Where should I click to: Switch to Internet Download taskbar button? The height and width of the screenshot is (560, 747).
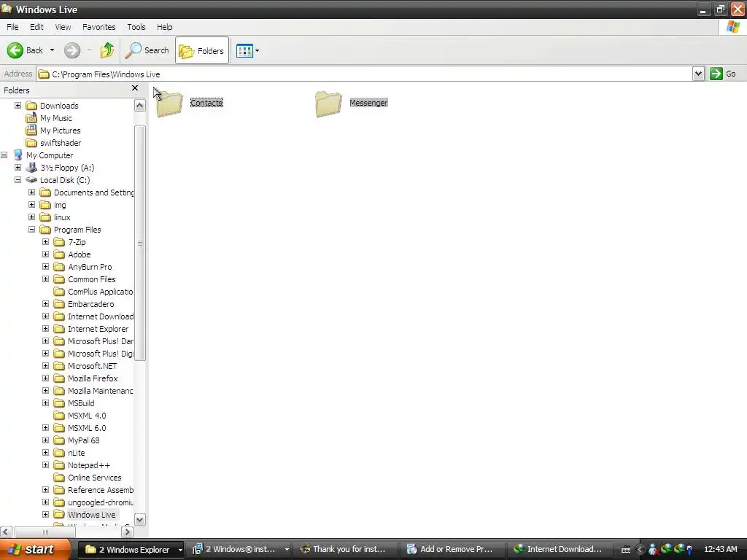(558, 549)
